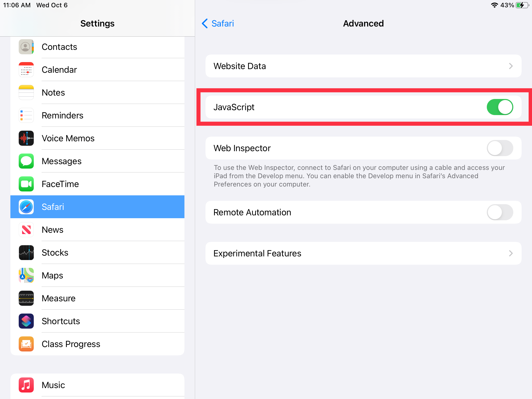The width and height of the screenshot is (532, 399).
Task: Tap the battery charging icon
Action: coord(522,5)
